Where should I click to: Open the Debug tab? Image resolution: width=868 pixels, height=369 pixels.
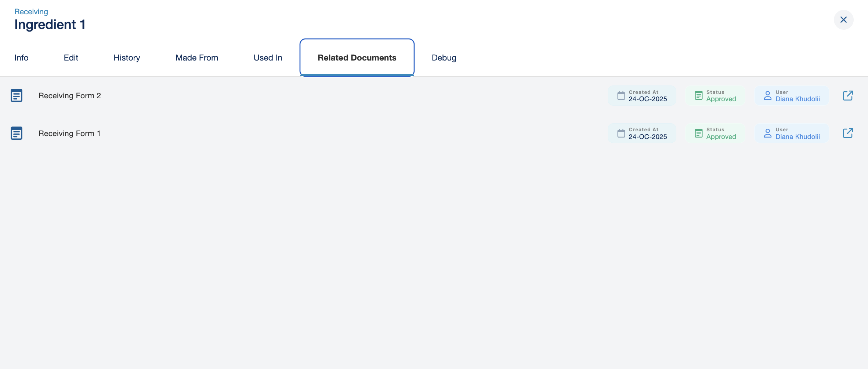click(x=444, y=58)
